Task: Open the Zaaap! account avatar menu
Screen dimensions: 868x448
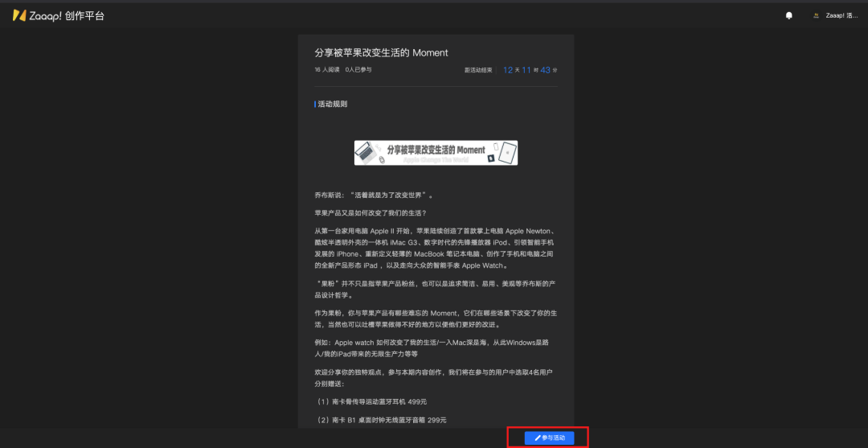Action: [816, 15]
